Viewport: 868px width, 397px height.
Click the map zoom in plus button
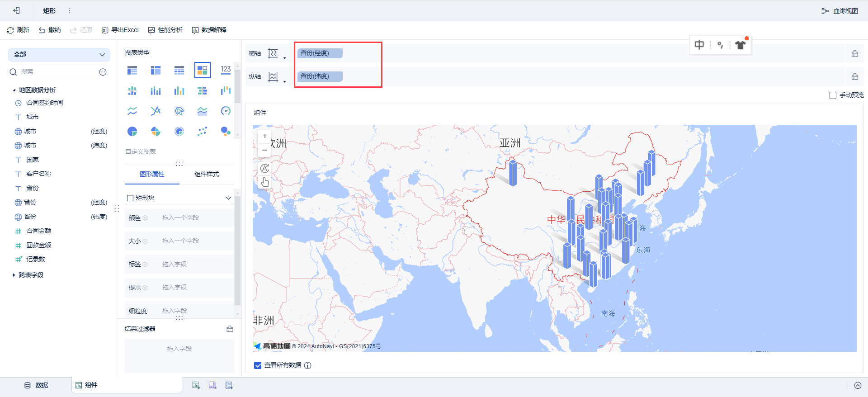(264, 136)
